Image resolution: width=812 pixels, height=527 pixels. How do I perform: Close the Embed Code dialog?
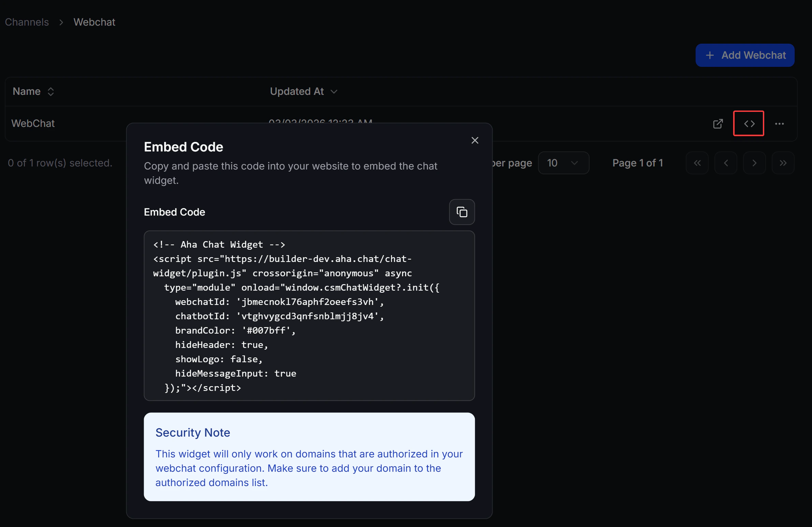point(475,140)
